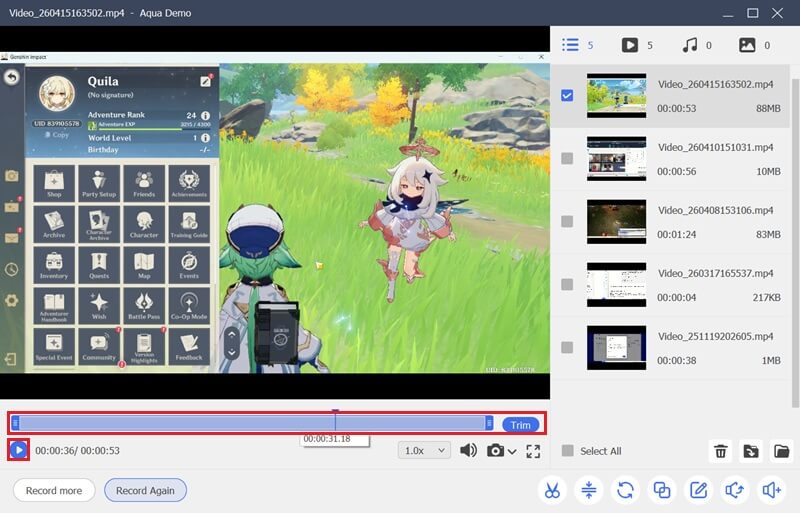The width and height of the screenshot is (800, 513).
Task: Open the output folder icon
Action: pyautogui.click(x=781, y=451)
